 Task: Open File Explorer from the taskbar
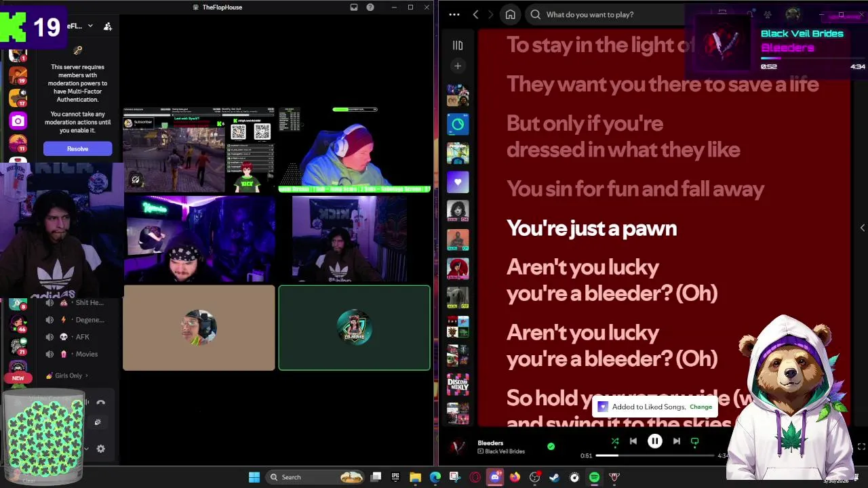(415, 477)
